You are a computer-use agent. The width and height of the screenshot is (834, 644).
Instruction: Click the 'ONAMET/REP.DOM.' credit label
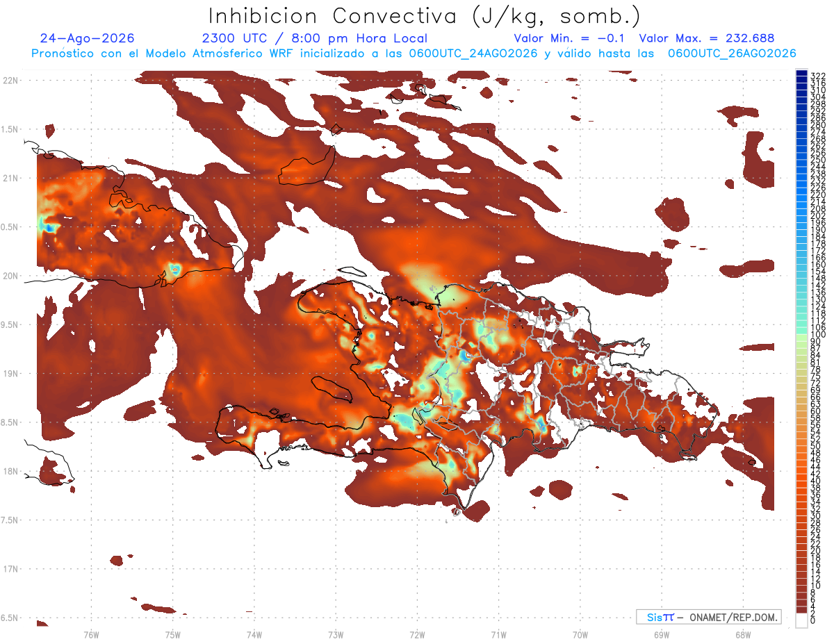733,617
